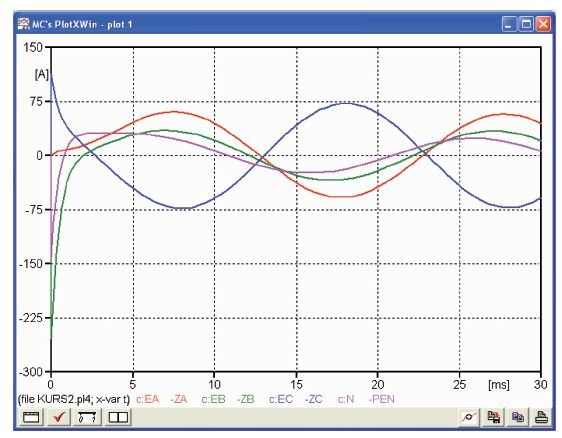Open the manual axis scale button
The image size is (562, 438).
(x=87, y=417)
